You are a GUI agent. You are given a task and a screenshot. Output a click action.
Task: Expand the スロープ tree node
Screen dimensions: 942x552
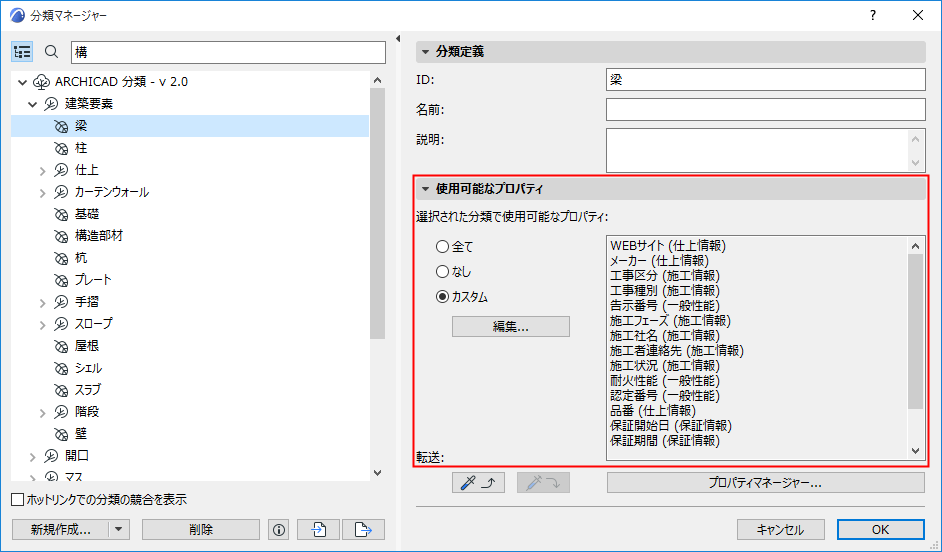coord(43,325)
